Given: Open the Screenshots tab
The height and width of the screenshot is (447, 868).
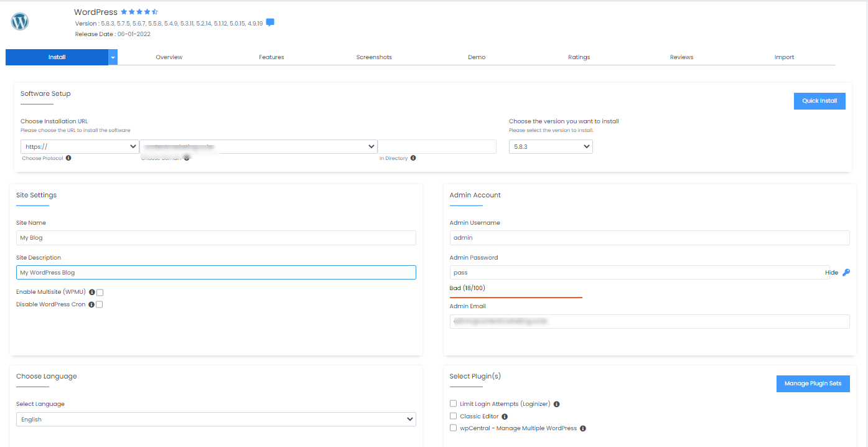Looking at the screenshot, I should tap(374, 57).
